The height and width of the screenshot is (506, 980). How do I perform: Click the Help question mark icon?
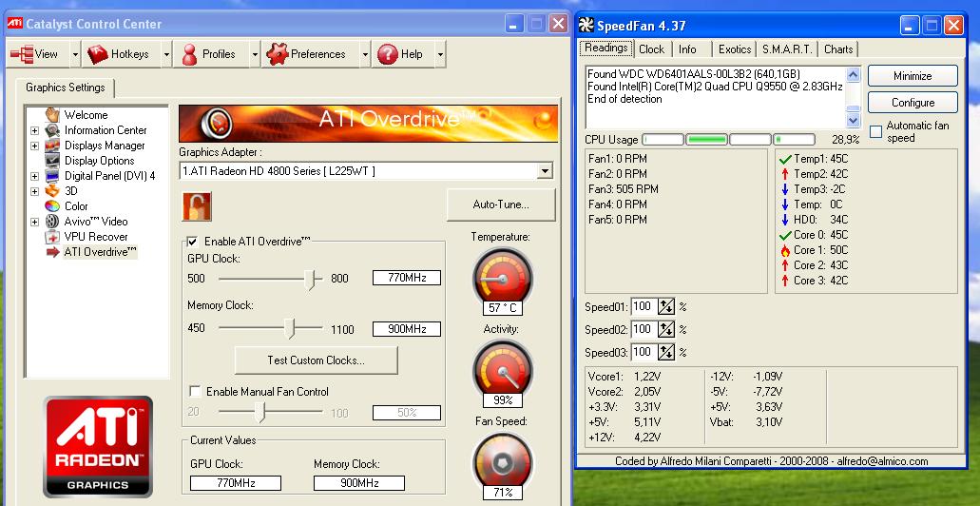(388, 54)
